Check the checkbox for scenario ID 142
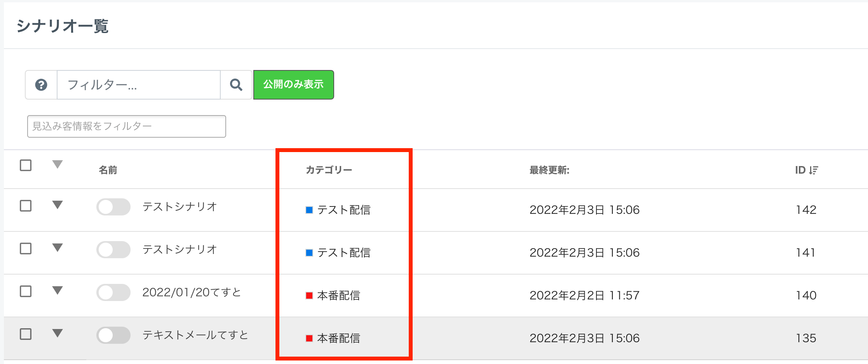Image resolution: width=868 pixels, height=364 pixels. pos(26,206)
